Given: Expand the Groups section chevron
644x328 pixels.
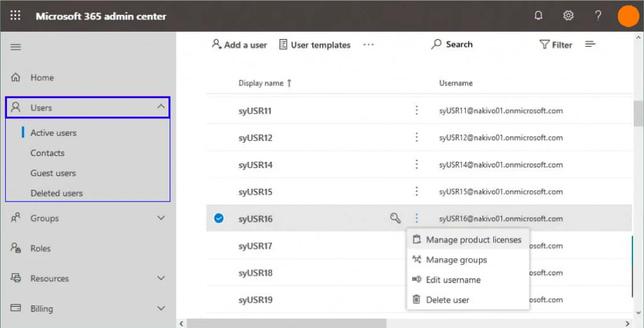Looking at the screenshot, I should 160,218.
